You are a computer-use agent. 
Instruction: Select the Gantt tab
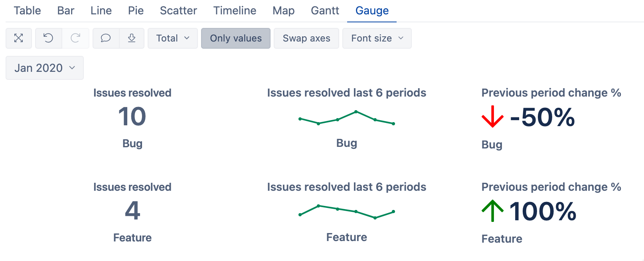(x=325, y=11)
